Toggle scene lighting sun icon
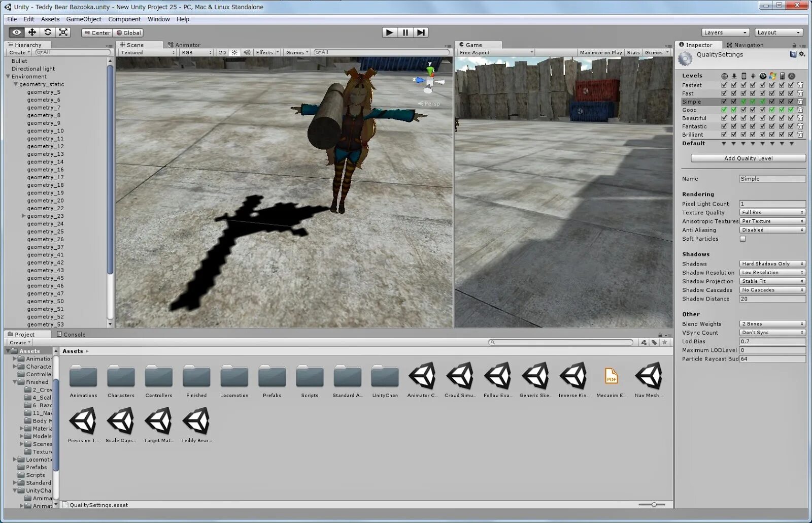 pyautogui.click(x=234, y=52)
